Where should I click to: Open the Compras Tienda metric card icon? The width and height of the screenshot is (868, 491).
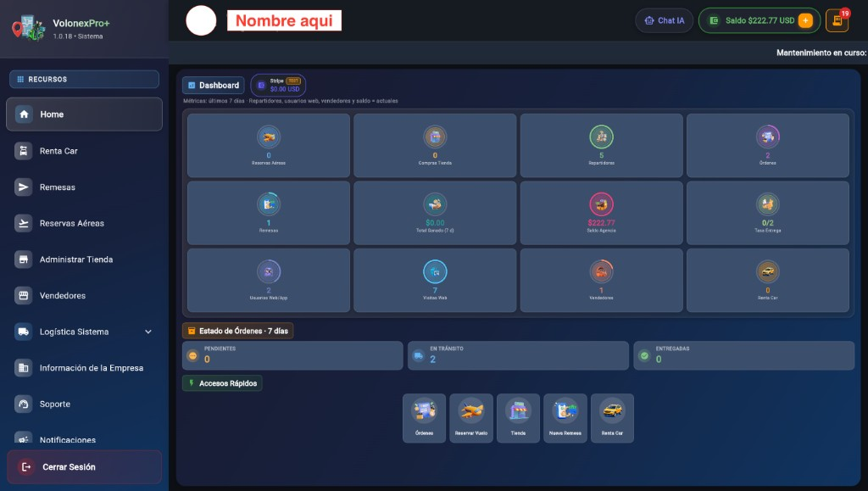point(435,137)
